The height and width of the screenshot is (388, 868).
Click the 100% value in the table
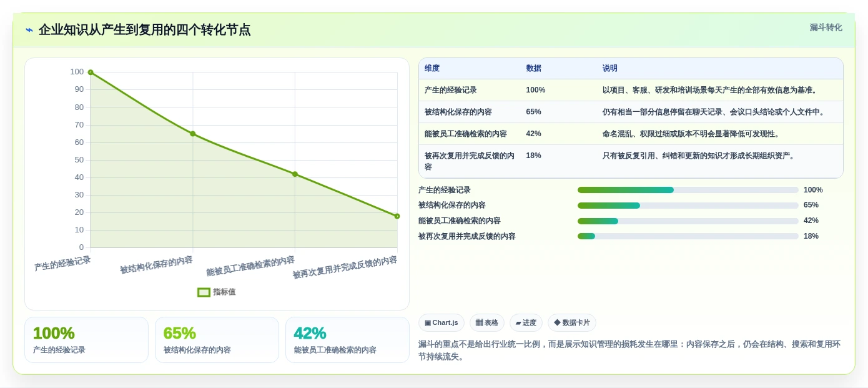click(x=536, y=90)
